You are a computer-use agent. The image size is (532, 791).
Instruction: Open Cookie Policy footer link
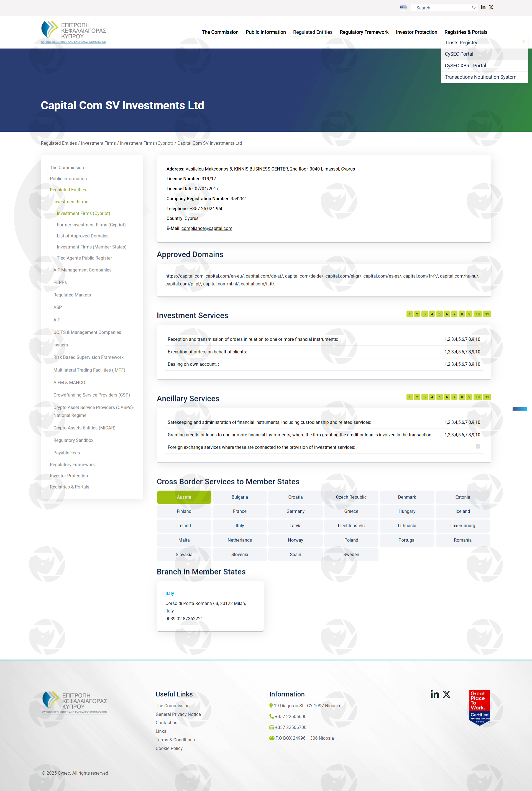click(x=169, y=748)
